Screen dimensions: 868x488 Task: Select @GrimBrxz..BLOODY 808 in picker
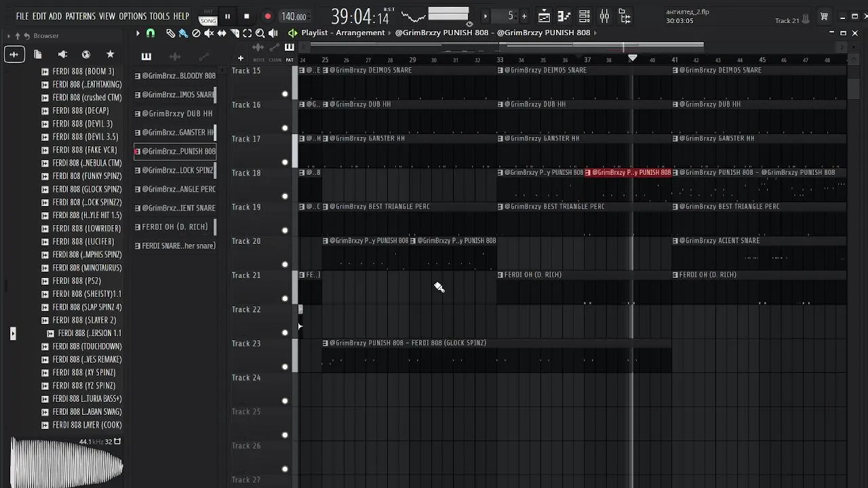click(x=175, y=76)
